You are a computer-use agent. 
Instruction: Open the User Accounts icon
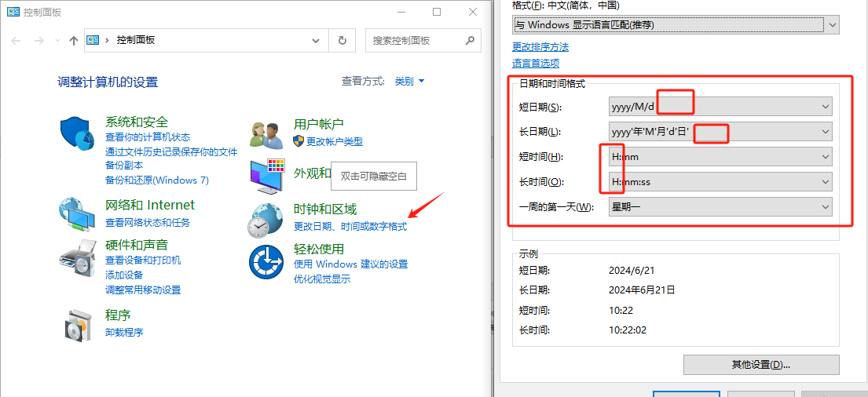[266, 135]
